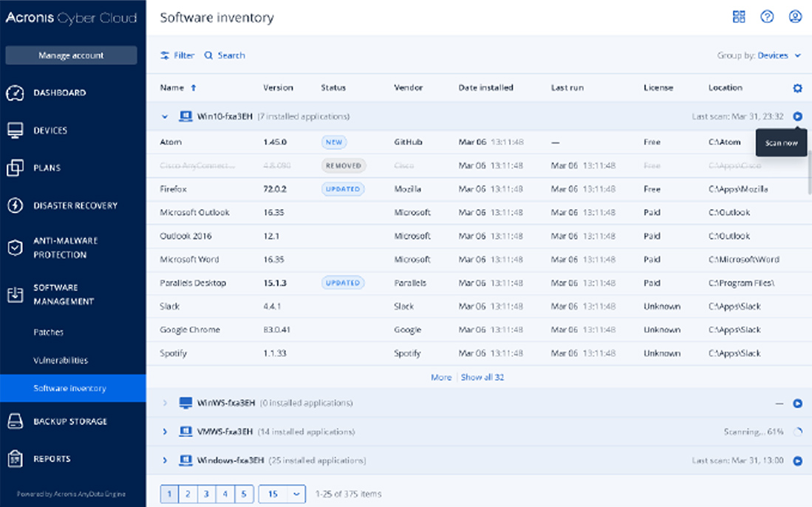Click the Anti-Malware Protection shield icon
This screenshot has width=812, height=507.
pyautogui.click(x=15, y=248)
